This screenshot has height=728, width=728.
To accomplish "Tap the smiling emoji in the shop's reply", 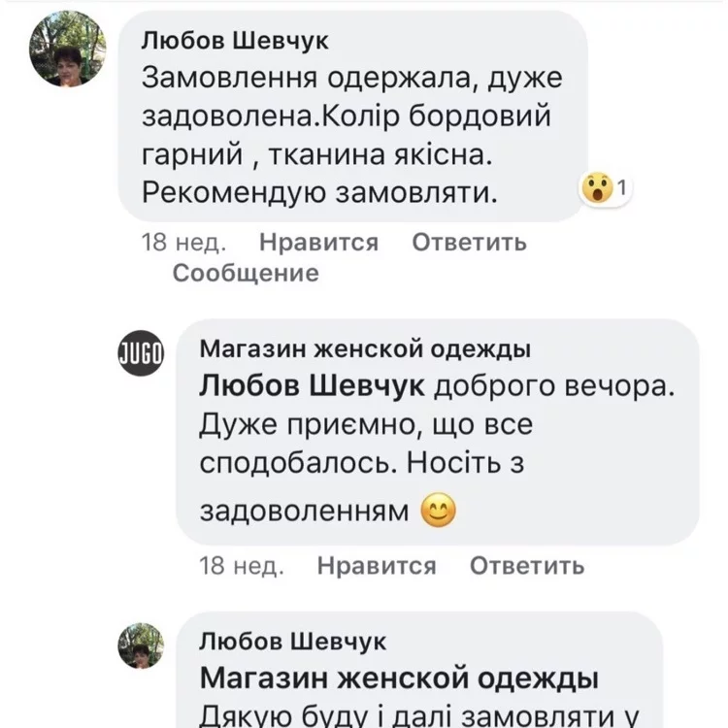I will [x=438, y=508].
